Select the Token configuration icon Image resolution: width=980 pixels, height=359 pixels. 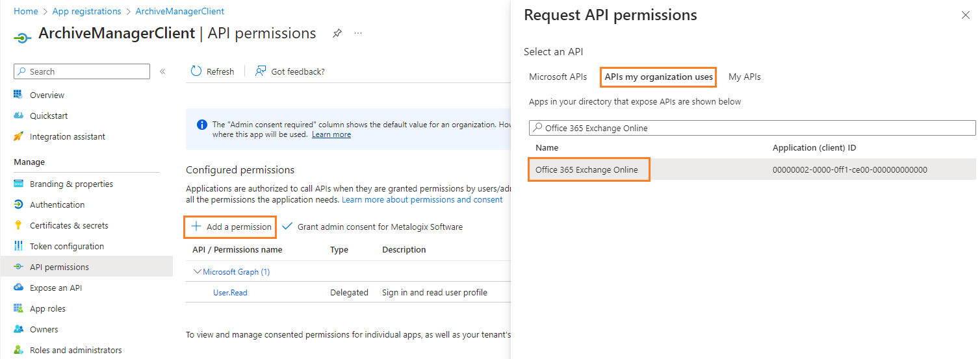(18, 246)
